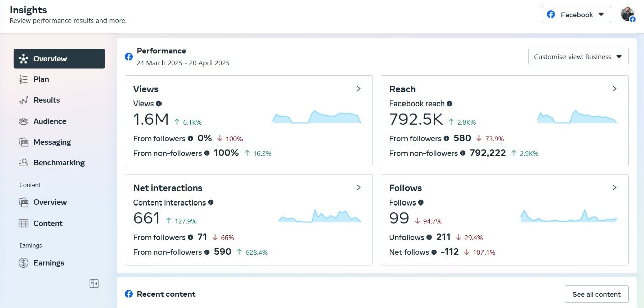This screenshot has width=644, height=308.
Task: Click the Facebook reach sparkline chart
Action: (577, 117)
